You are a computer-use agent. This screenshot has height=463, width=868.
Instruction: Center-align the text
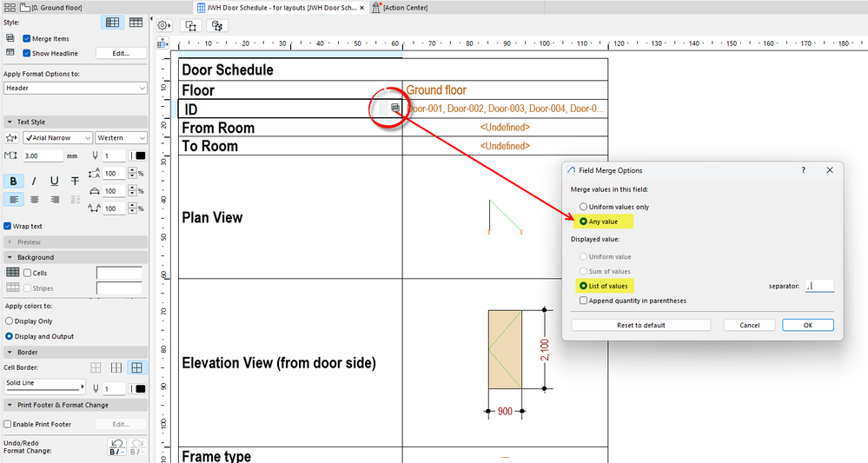(x=35, y=199)
